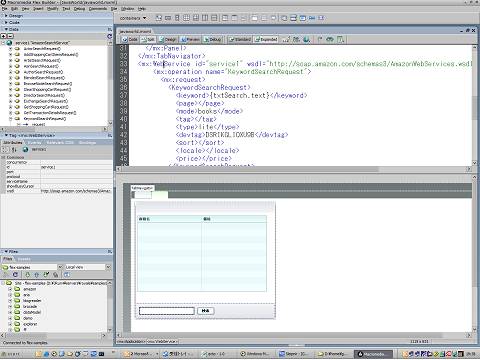Open the globe browser preview icon in the document toolbar

coord(306,40)
